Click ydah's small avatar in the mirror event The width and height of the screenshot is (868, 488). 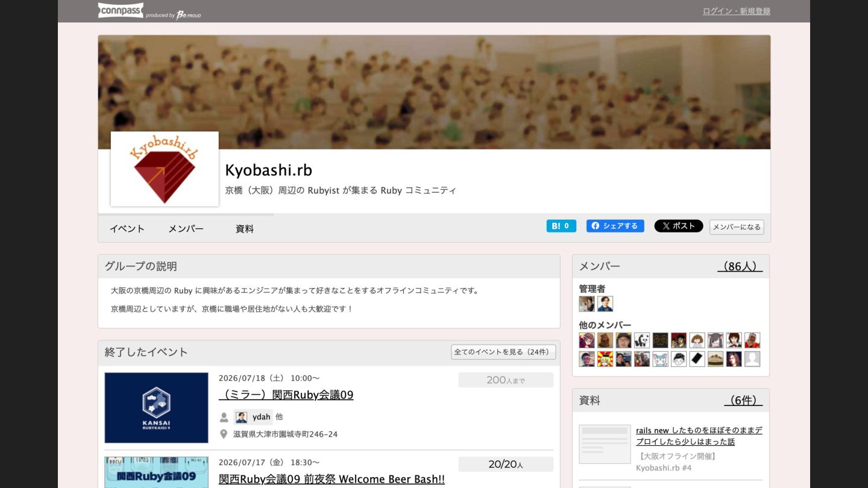pyautogui.click(x=241, y=417)
